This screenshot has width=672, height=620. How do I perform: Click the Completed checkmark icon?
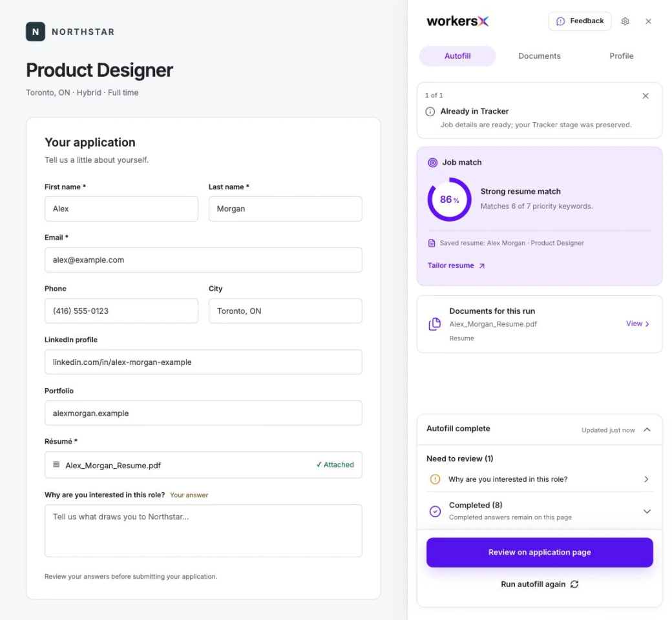[435, 511]
